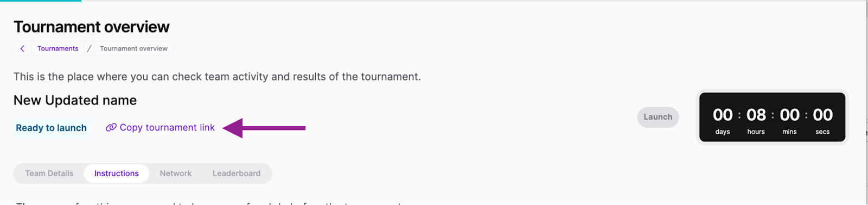Click the secs value in the countdown timer
Screen dimensions: 868x205
[x=823, y=115]
